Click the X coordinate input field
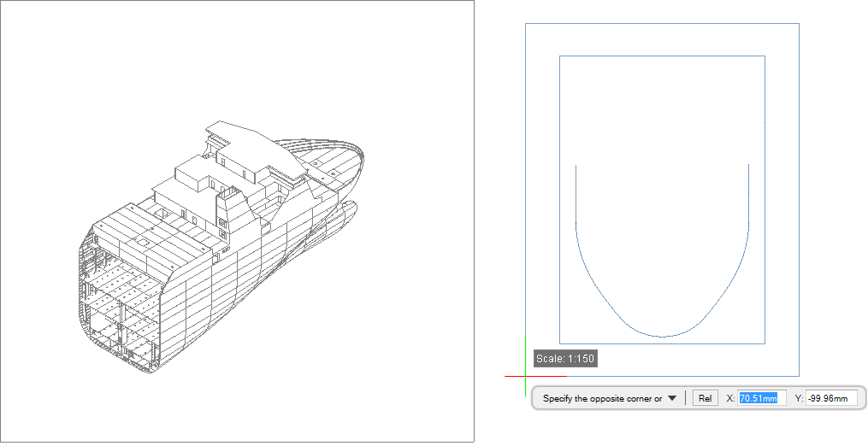 (762, 398)
